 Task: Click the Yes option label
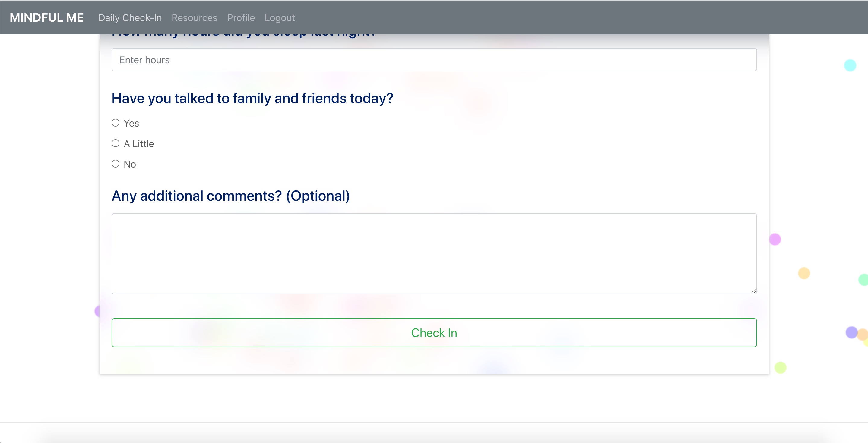(x=131, y=123)
